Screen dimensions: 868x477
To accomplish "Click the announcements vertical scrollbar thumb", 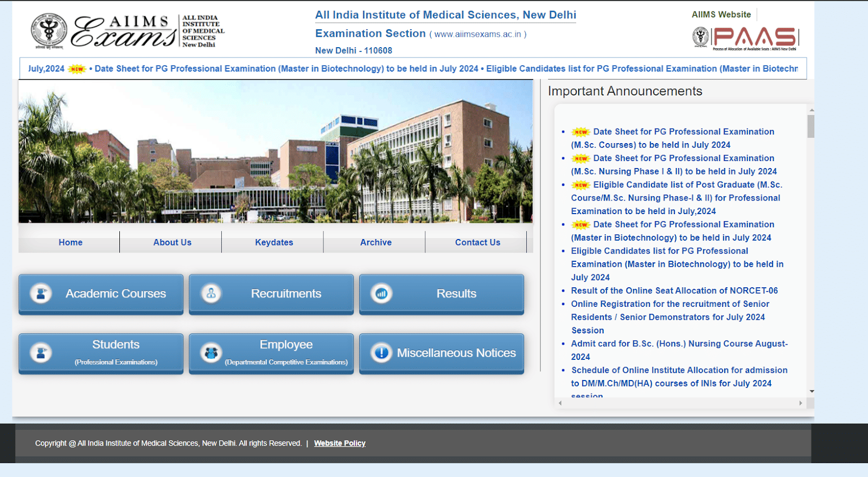I will [811, 126].
